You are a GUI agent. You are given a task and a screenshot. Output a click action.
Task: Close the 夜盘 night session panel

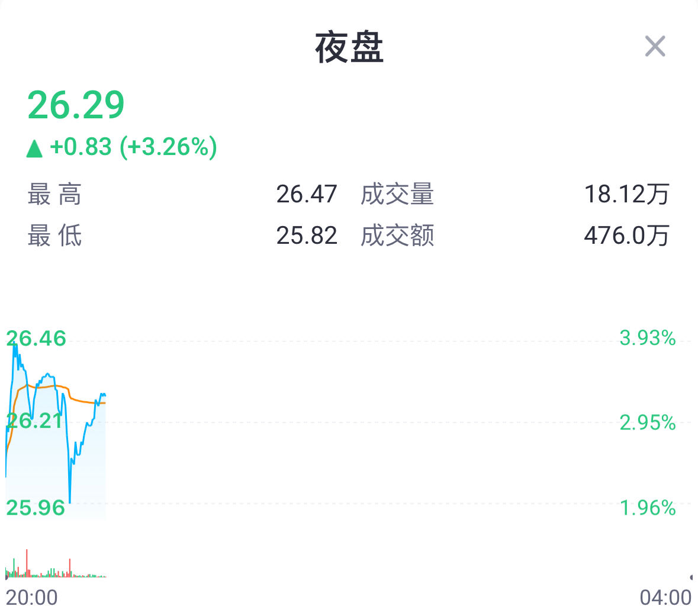(655, 46)
